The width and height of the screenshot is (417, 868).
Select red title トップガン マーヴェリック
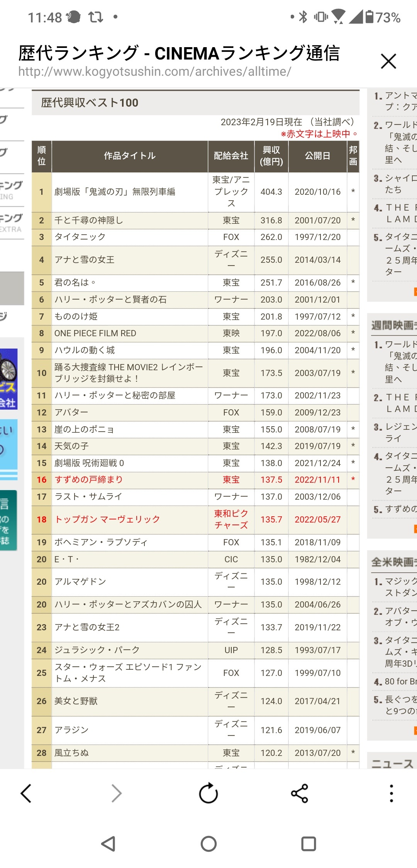107,519
